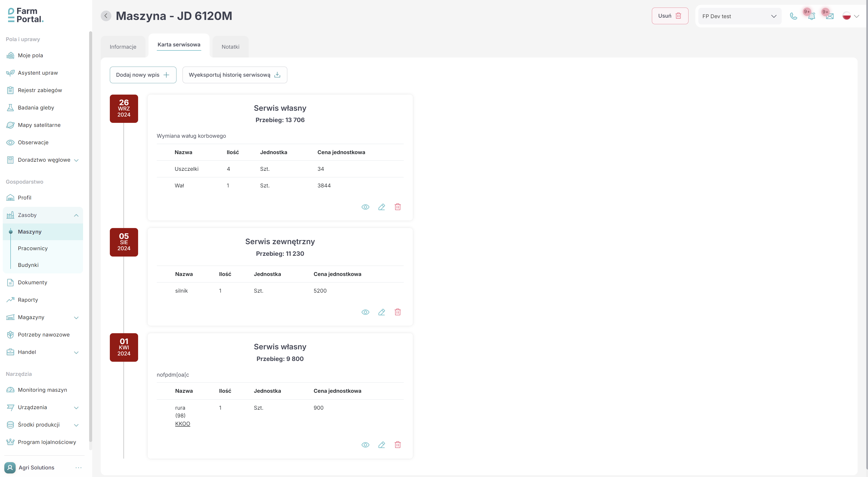Click the Raporty chart icon
868x477 pixels.
tap(10, 300)
